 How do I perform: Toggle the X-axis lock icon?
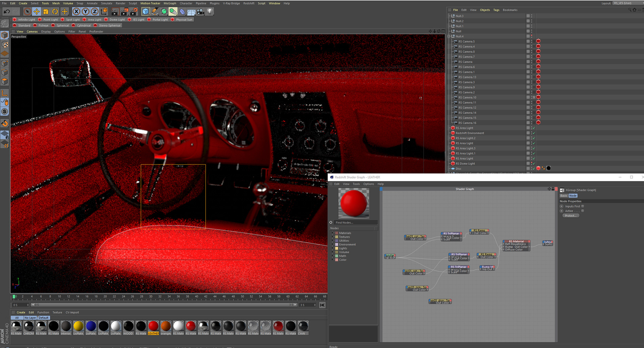pos(76,12)
